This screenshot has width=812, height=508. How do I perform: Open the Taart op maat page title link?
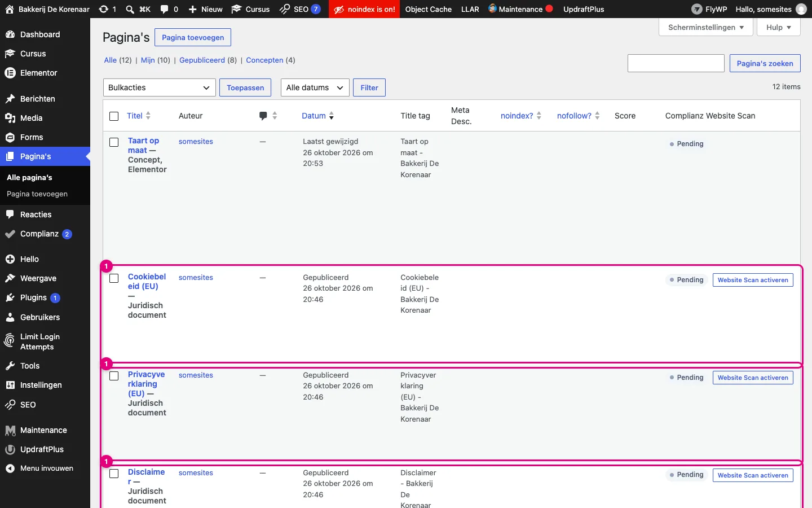pos(143,145)
